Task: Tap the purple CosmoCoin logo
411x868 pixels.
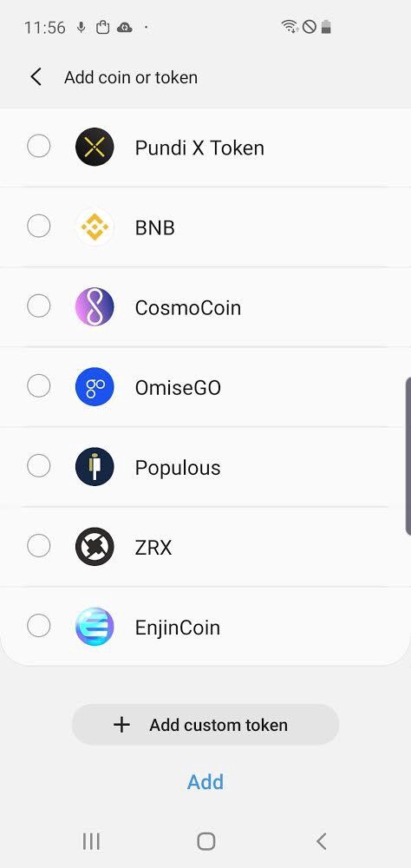Action: [x=95, y=306]
